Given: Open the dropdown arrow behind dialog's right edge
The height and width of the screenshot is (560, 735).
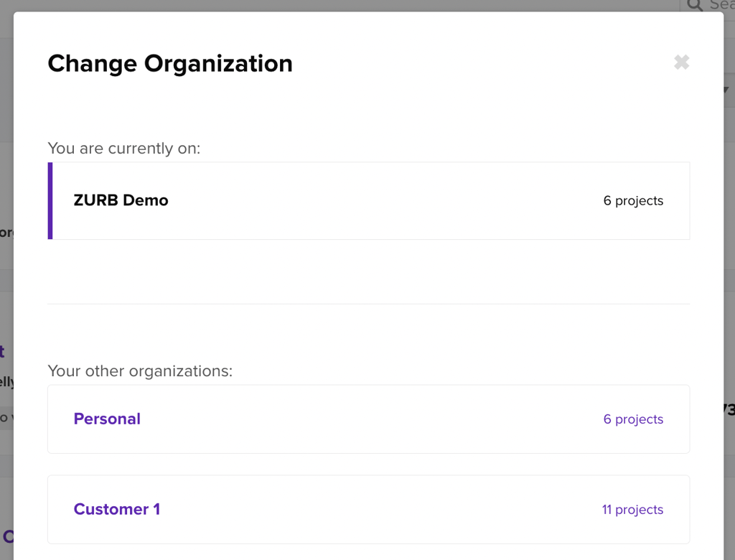Looking at the screenshot, I should point(726,90).
